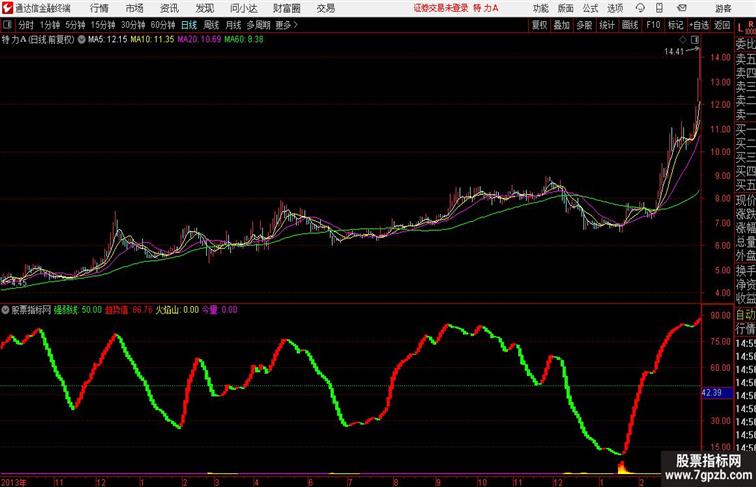The image size is (756, 487).
Task: Click the 返回 back button
Action: tap(722, 25)
